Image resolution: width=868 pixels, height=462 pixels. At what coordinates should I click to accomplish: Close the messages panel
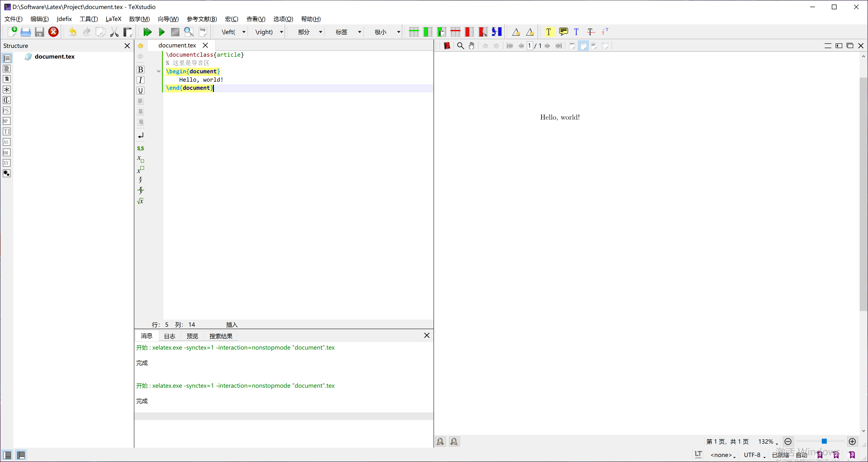tap(427, 335)
